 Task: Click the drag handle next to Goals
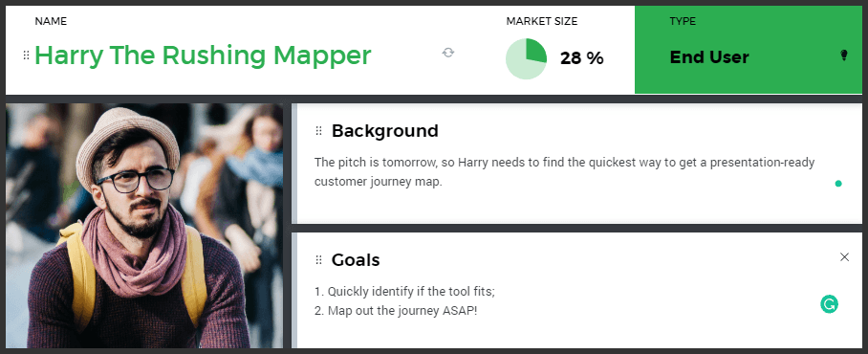pyautogui.click(x=318, y=260)
